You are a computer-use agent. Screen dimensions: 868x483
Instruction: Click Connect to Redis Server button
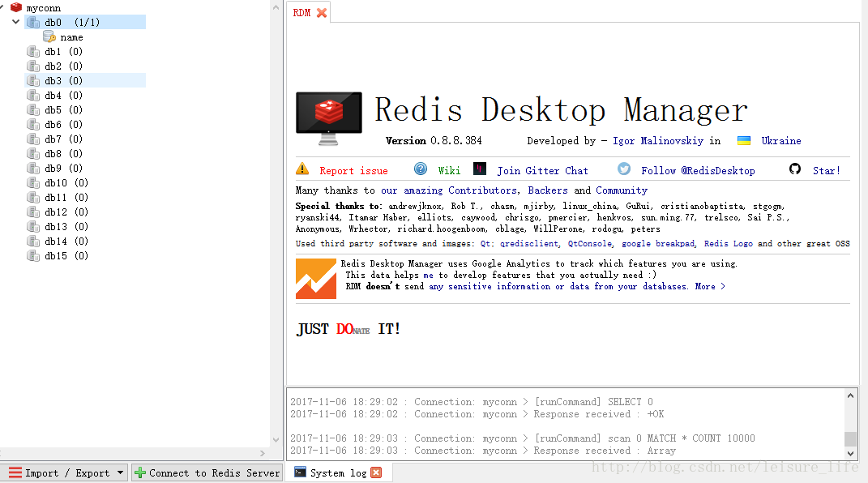click(x=207, y=473)
